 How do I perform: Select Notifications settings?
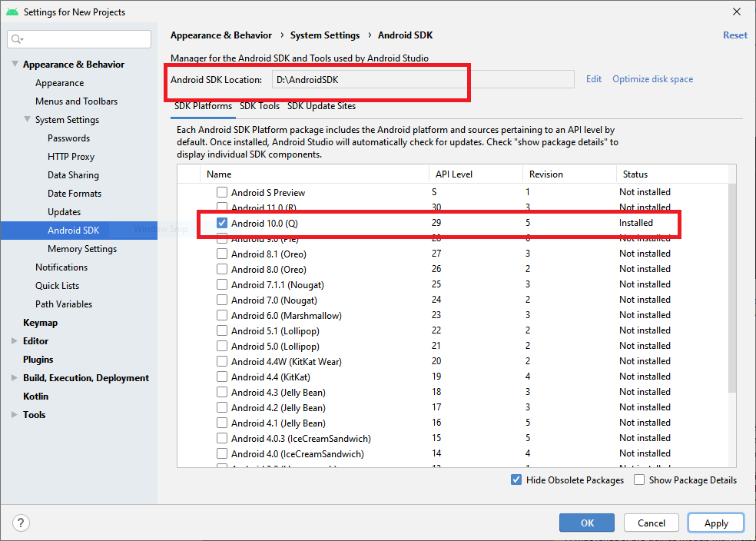(61, 267)
